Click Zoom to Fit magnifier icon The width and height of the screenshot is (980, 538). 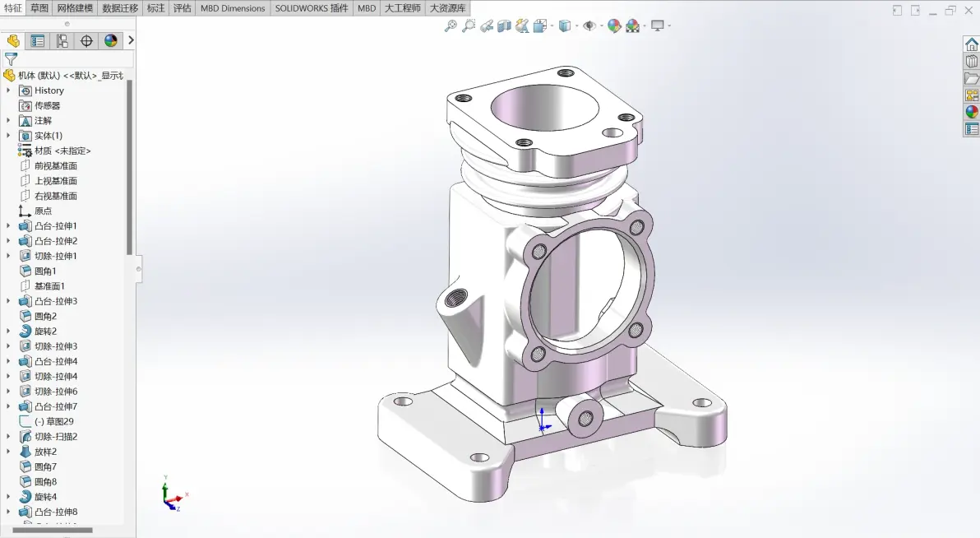450,26
